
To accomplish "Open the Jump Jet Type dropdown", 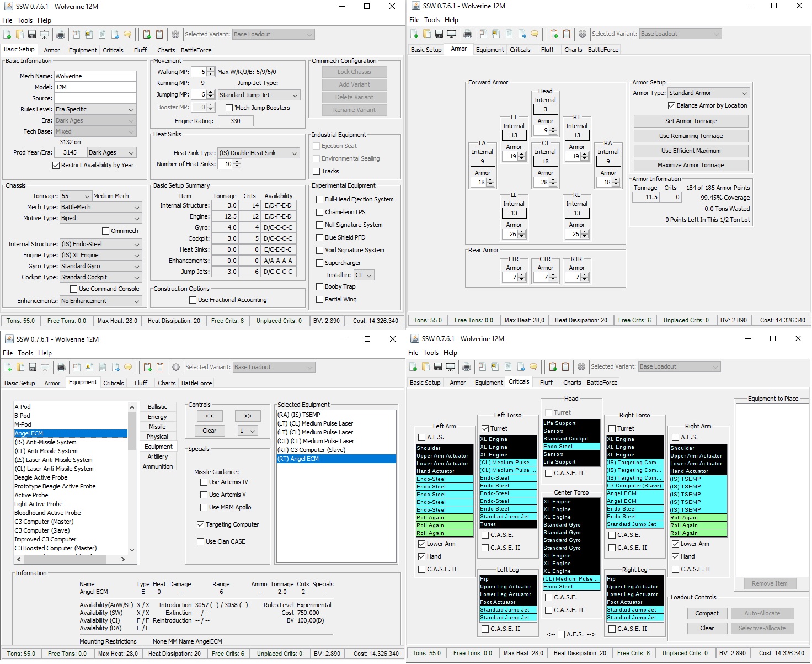I will pyautogui.click(x=259, y=95).
